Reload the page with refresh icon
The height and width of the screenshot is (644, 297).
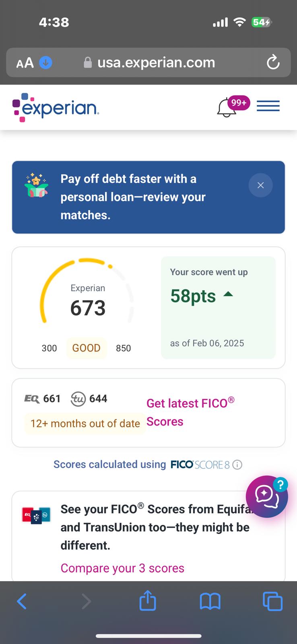tap(273, 62)
